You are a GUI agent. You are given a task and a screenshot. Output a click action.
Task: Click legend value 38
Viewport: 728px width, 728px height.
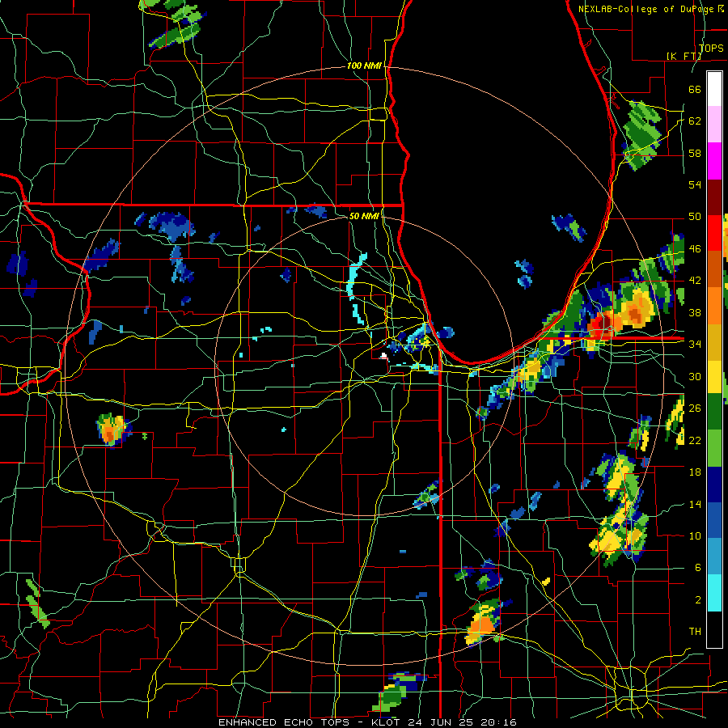[x=695, y=312]
